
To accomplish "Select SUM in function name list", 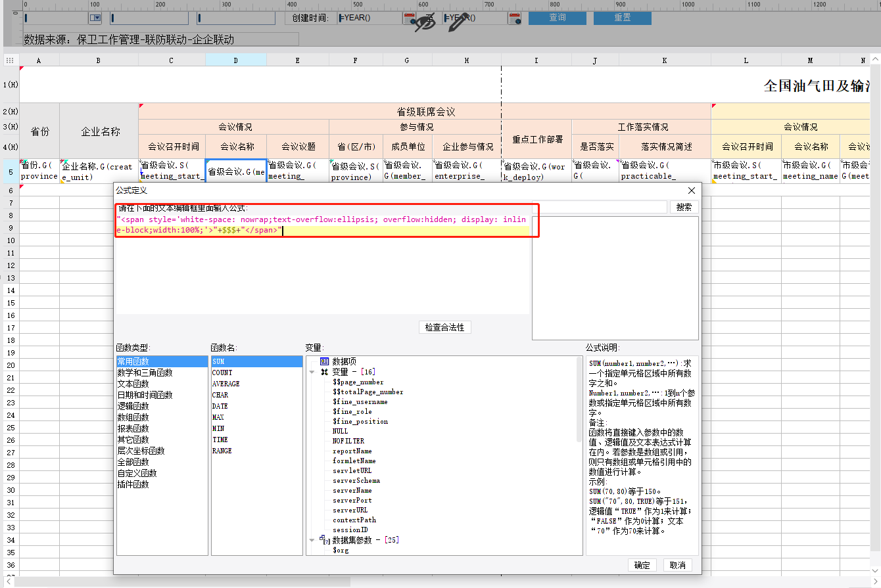I will pyautogui.click(x=256, y=361).
